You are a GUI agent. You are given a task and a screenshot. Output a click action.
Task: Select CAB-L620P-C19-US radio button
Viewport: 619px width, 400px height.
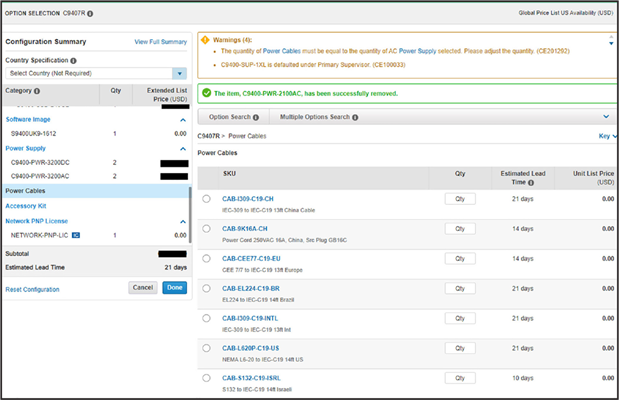point(206,348)
